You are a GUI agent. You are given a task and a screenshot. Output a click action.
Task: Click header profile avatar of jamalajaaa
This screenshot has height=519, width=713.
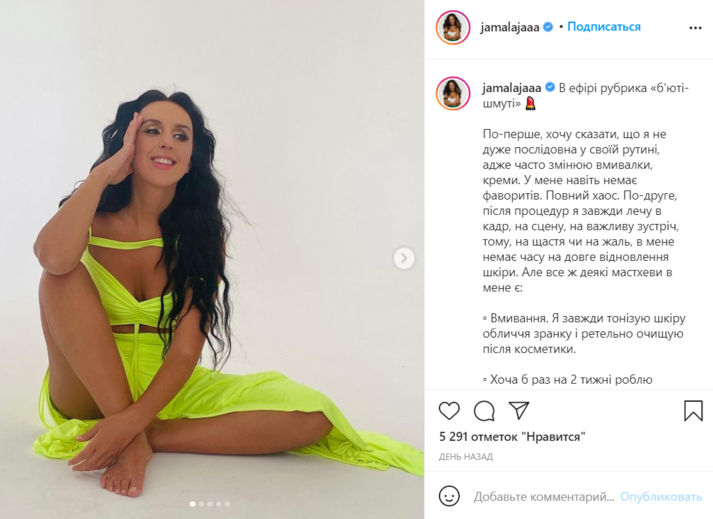[453, 27]
